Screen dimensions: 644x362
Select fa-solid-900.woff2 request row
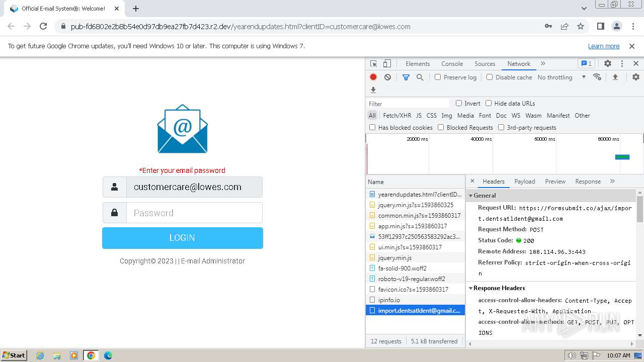(x=415, y=268)
